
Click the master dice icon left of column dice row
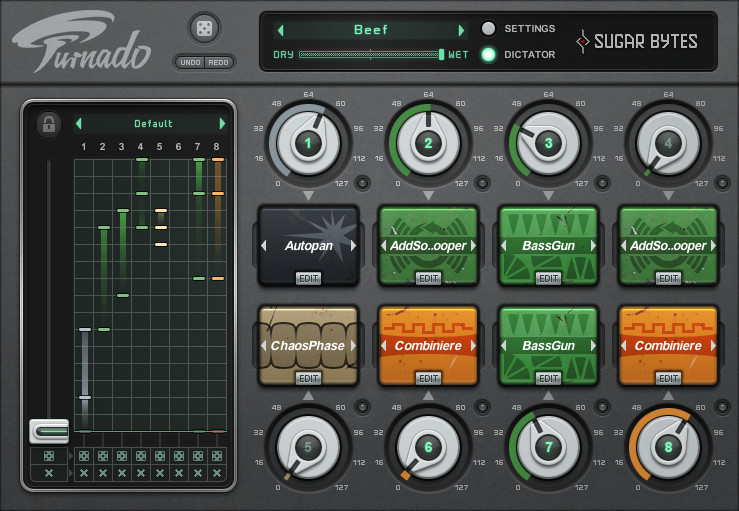coord(49,456)
